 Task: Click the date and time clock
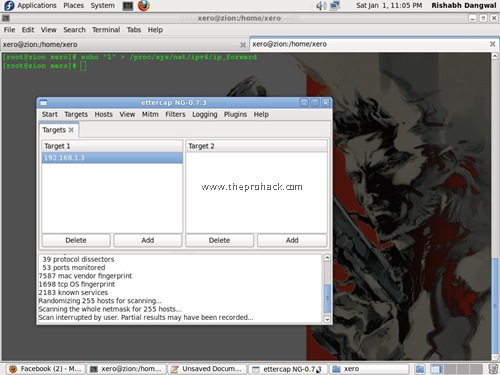coord(389,6)
